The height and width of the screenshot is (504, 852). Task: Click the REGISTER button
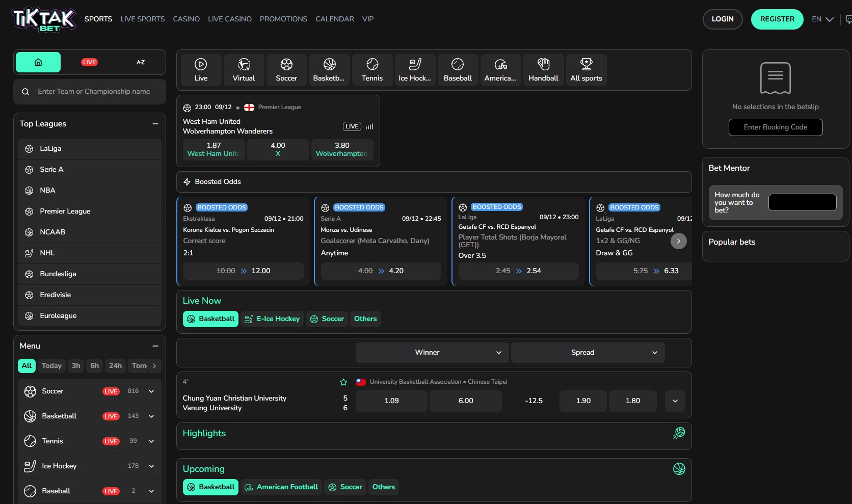(x=777, y=19)
